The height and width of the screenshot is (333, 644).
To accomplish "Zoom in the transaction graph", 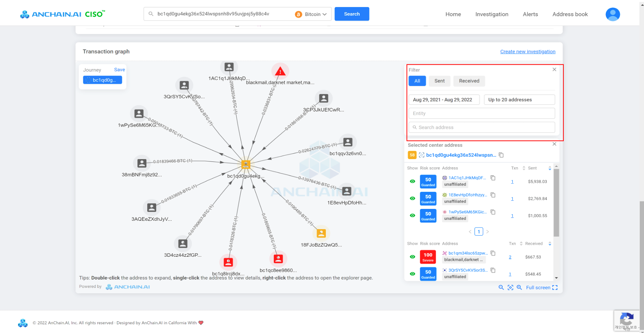I will [519, 287].
